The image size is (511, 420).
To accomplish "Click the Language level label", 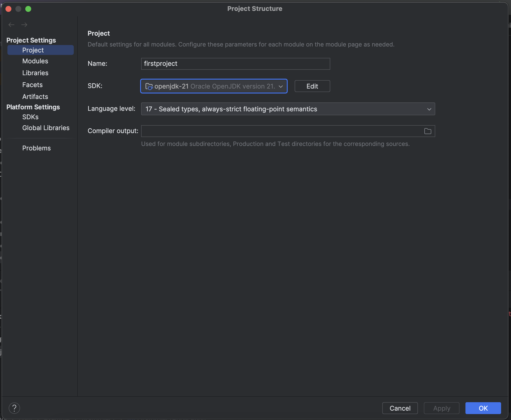I will [111, 109].
